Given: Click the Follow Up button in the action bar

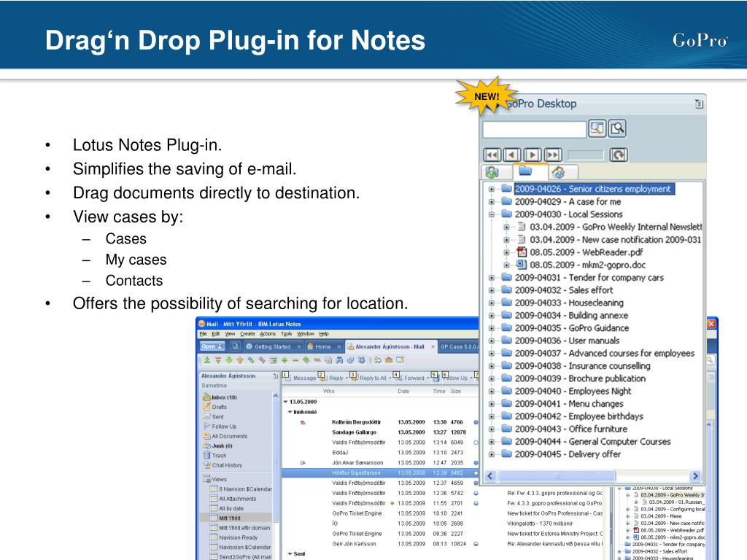Looking at the screenshot, I should point(456,378).
